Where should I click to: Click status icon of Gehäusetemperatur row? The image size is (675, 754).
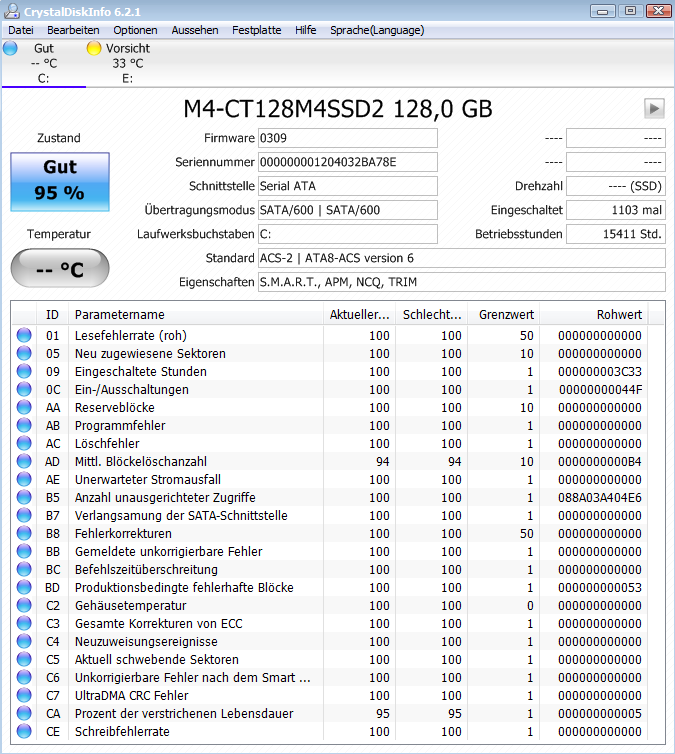tap(24, 605)
